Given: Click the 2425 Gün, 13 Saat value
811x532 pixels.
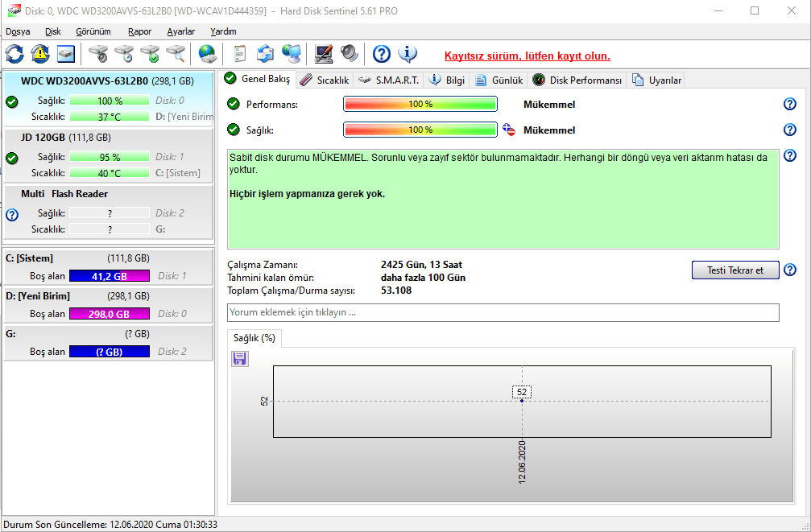Looking at the screenshot, I should click(421, 265).
